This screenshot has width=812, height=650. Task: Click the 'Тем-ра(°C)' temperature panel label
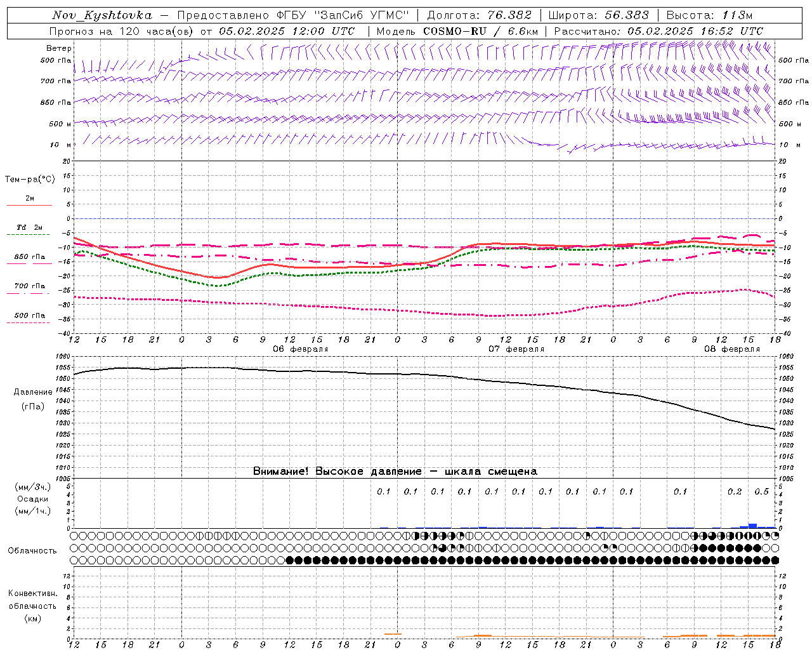click(x=30, y=180)
